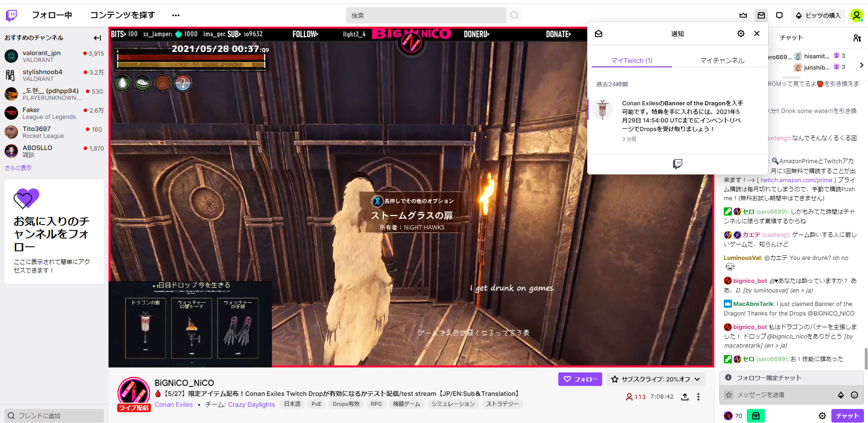Toggle the notifications inbox icon in top bar
Image resolution: width=868 pixels, height=423 pixels.
coord(761,15)
